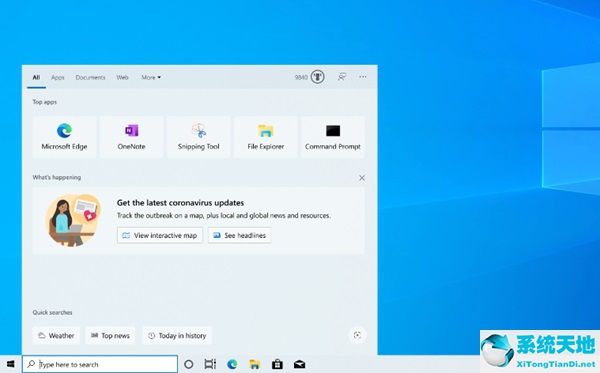Open the rewards trophy badge icon
Image resolution: width=600 pixels, height=373 pixels.
click(317, 77)
